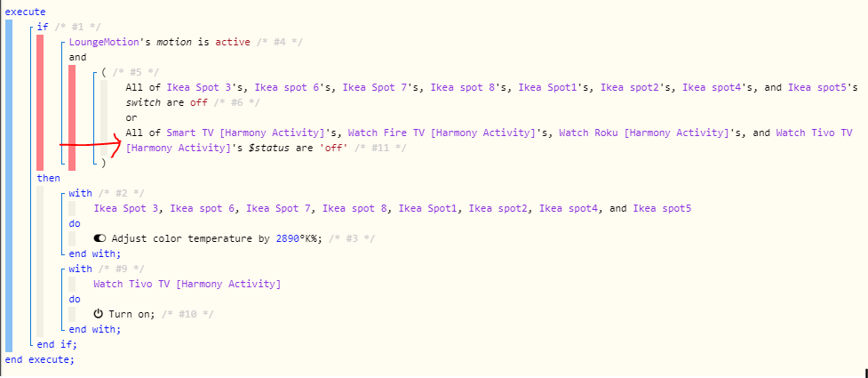Click the 'switch' attribute word

(x=143, y=102)
